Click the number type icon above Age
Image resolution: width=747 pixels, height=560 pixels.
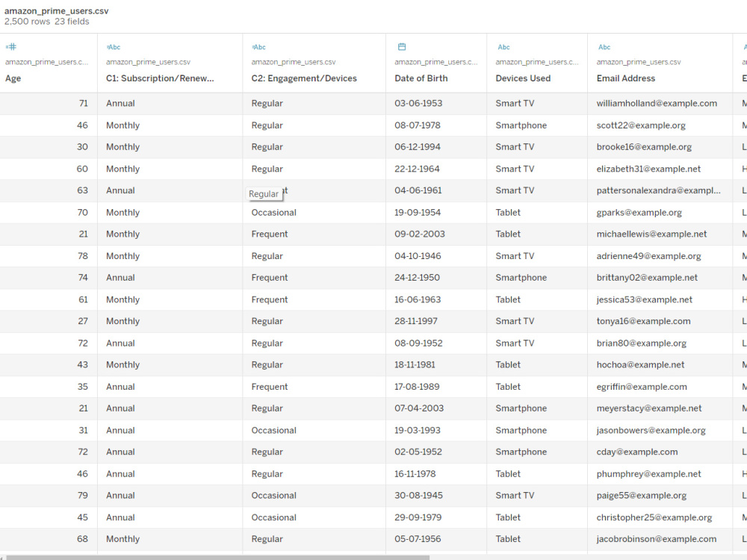[x=11, y=46]
